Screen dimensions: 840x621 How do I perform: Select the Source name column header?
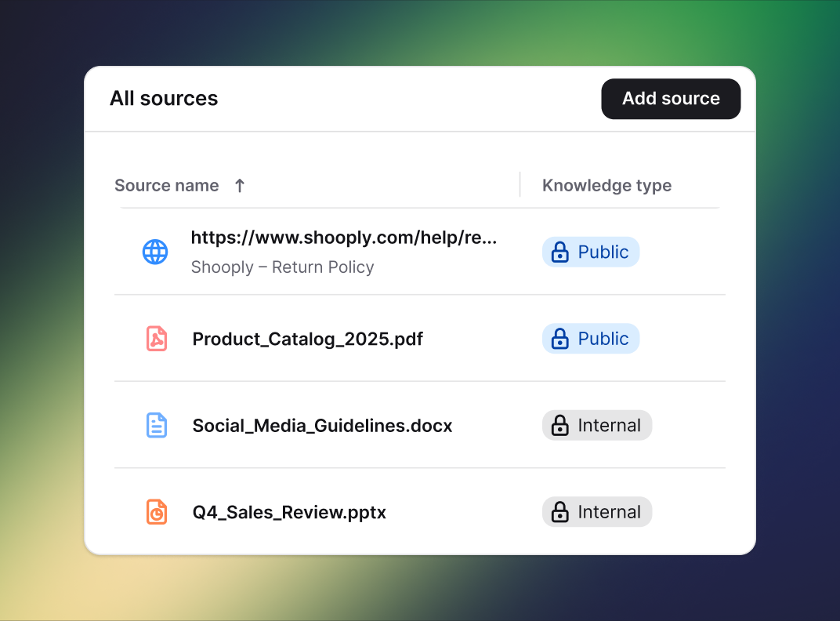click(x=166, y=185)
